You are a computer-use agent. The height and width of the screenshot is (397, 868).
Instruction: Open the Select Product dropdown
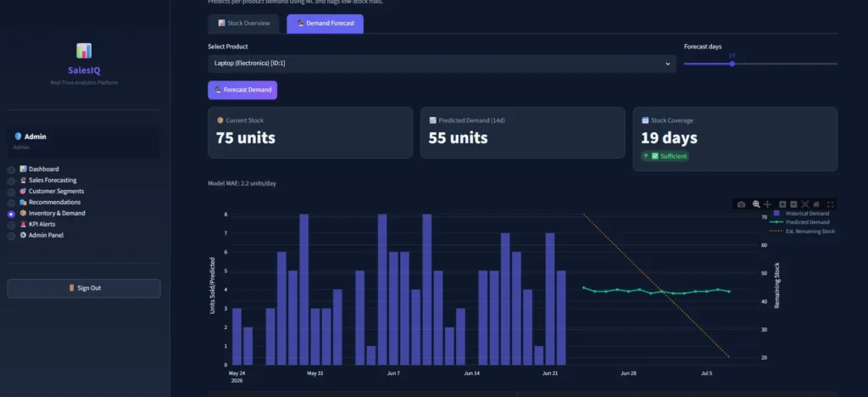click(x=442, y=64)
